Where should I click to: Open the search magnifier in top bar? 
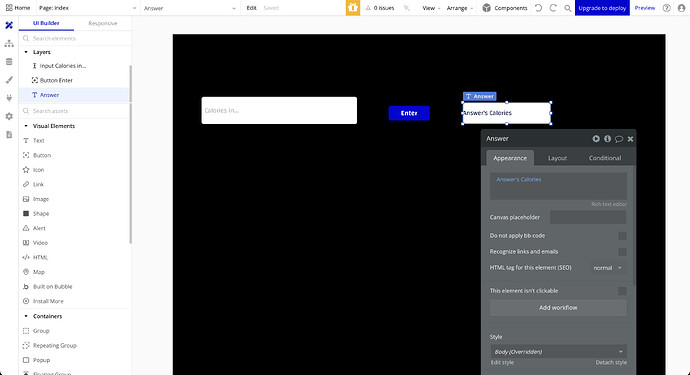click(x=568, y=8)
